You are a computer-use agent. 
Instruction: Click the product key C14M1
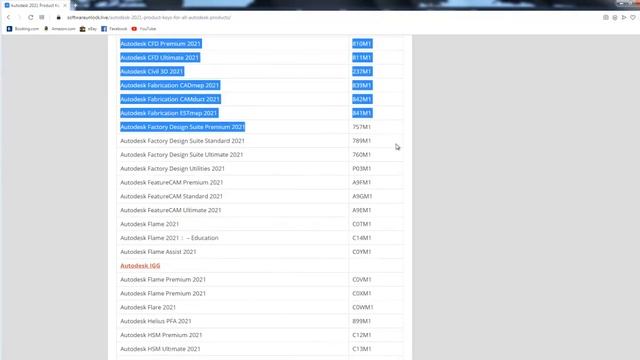362,238
